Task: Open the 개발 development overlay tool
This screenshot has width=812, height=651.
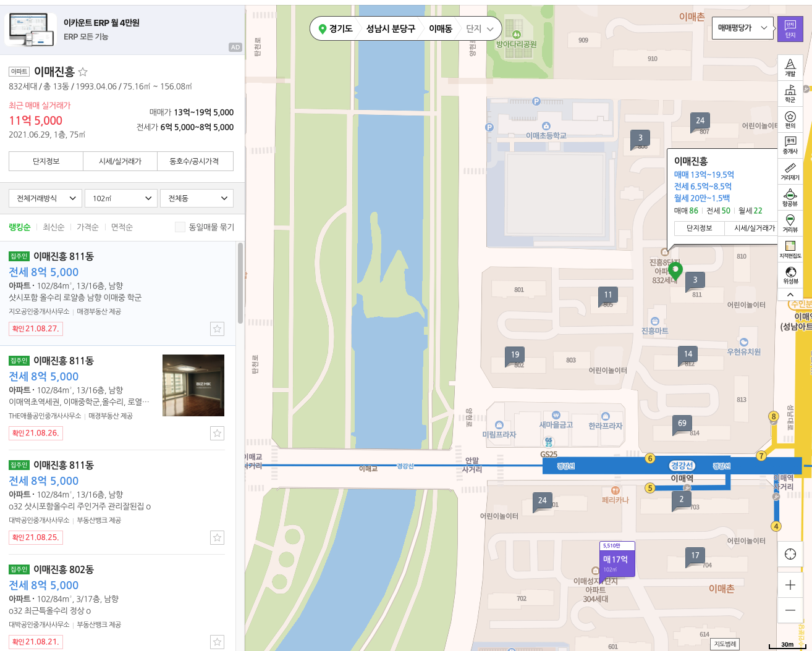Action: coord(790,67)
